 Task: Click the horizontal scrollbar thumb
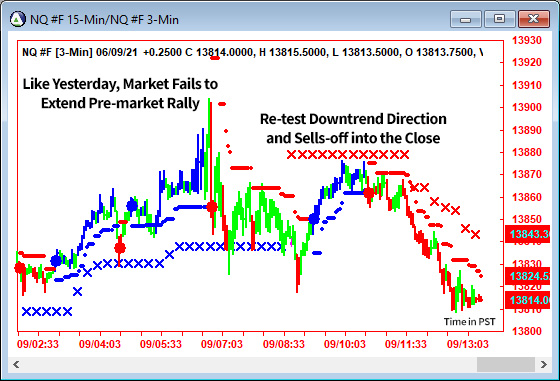click(x=506, y=364)
